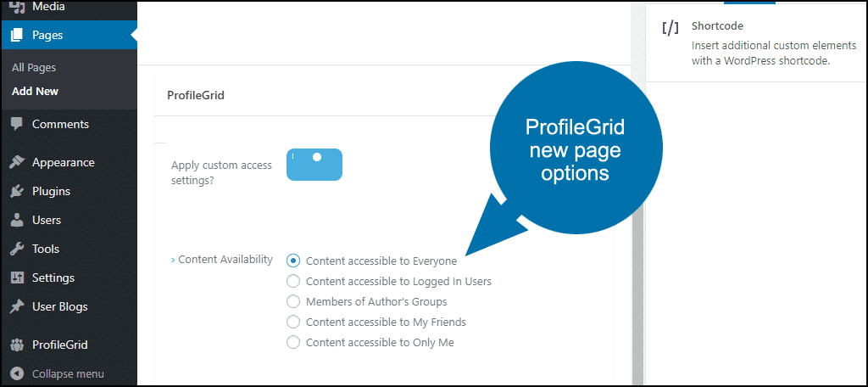Click the Comments speech bubble icon
The height and width of the screenshot is (387, 868).
pyautogui.click(x=17, y=124)
